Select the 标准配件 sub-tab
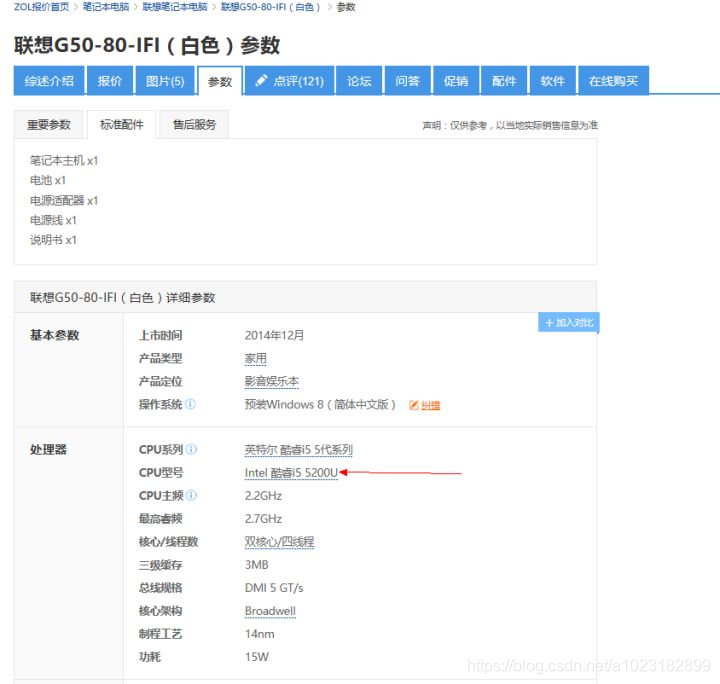720x684 pixels. (122, 124)
